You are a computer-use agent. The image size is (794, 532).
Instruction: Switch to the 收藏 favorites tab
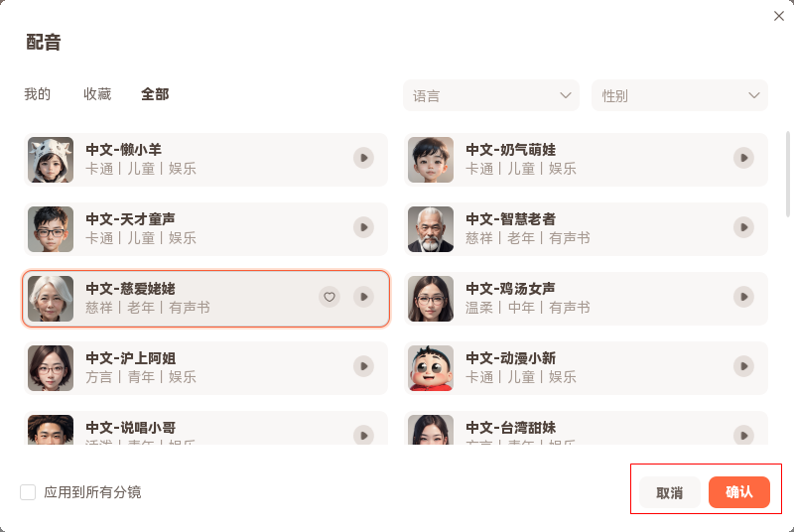(97, 94)
